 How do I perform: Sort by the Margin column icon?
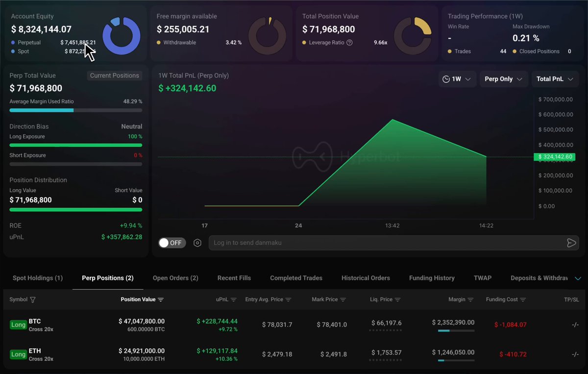tap(471, 299)
